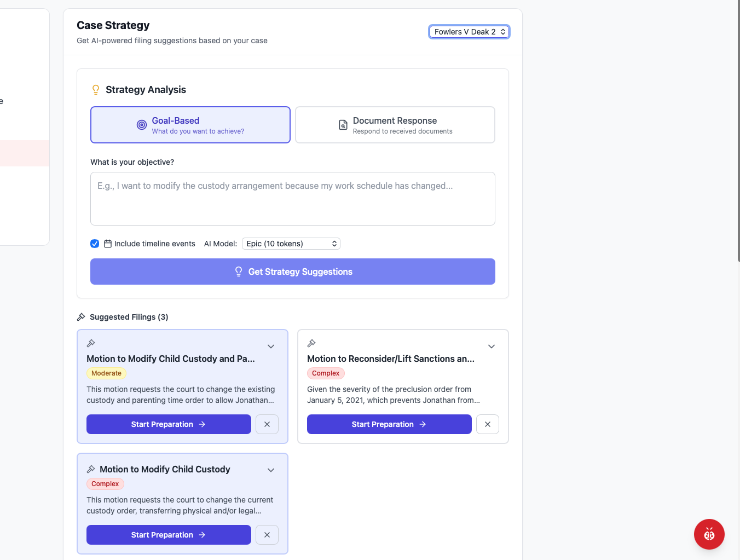The image size is (740, 560).
Task: Select the Goal-Based strategy tab
Action: point(190,125)
